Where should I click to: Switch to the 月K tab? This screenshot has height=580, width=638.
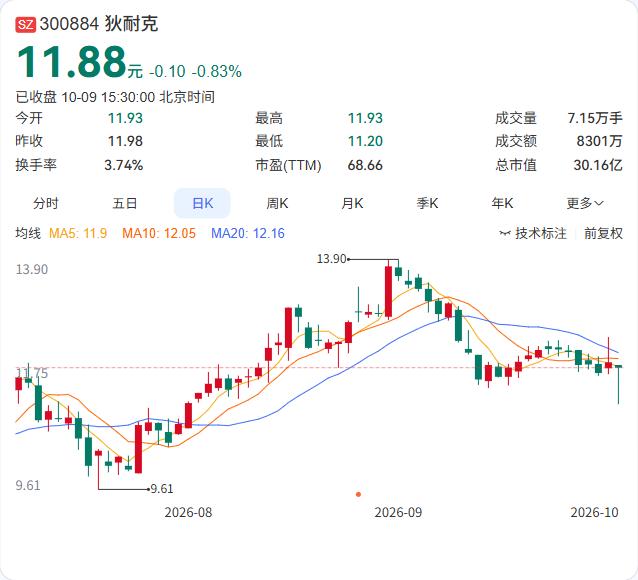352,203
